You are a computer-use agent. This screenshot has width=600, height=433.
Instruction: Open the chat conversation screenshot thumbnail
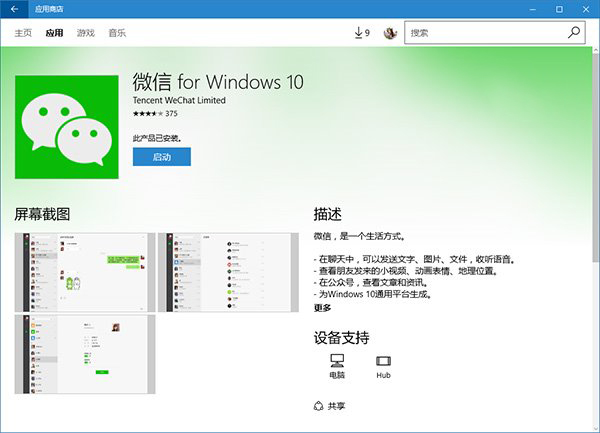tap(85, 272)
